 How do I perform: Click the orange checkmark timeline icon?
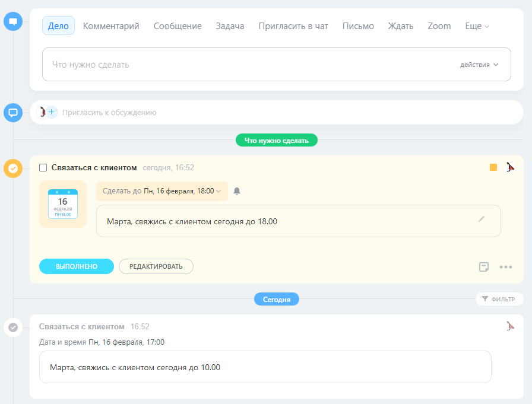(13, 168)
